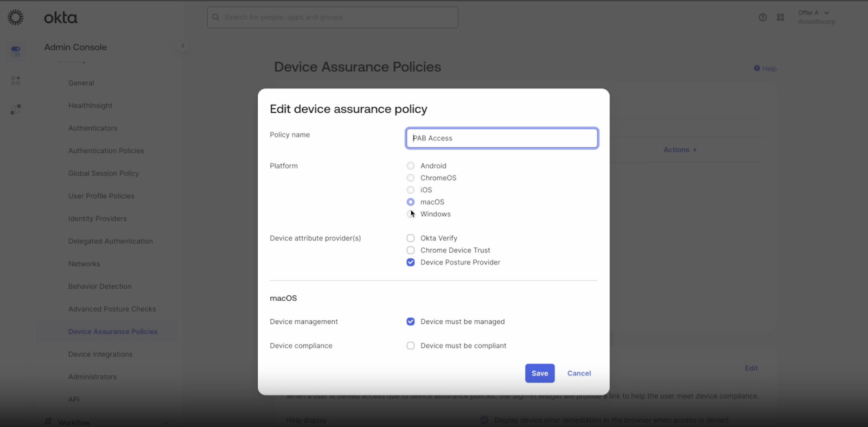Go to Device Integrations in sidebar
This screenshot has height=427, width=868.
point(100,354)
